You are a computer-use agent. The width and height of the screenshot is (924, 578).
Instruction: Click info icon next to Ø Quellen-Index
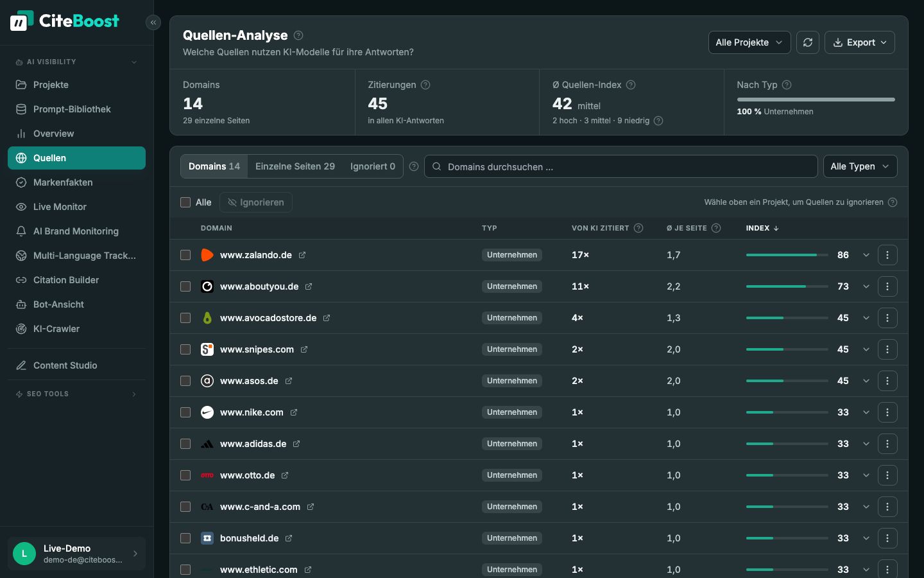coord(631,85)
